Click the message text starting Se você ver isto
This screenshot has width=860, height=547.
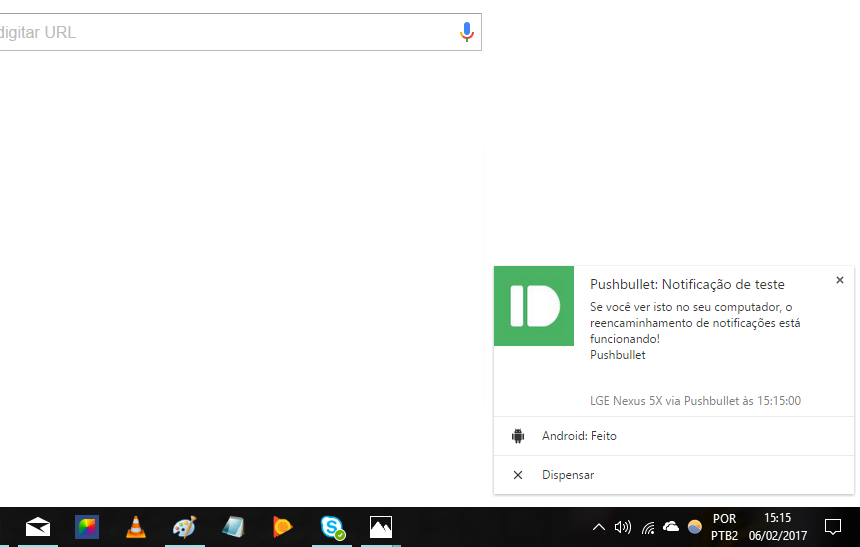coord(695,323)
